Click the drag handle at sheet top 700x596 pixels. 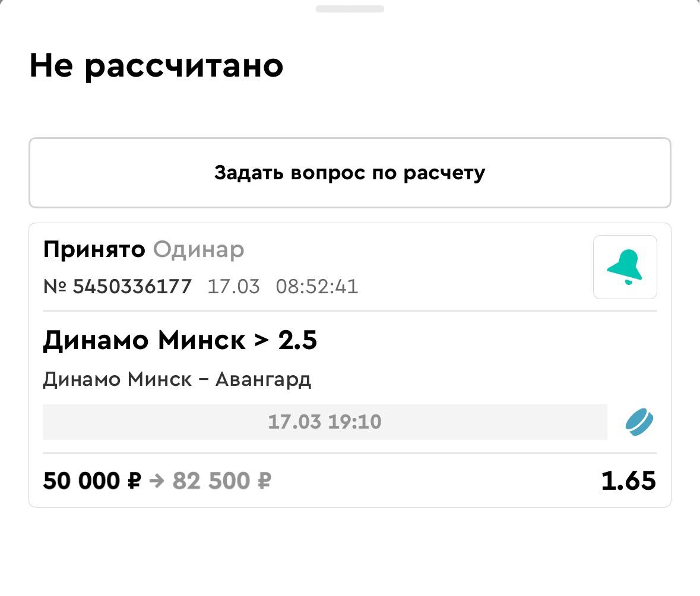click(350, 9)
